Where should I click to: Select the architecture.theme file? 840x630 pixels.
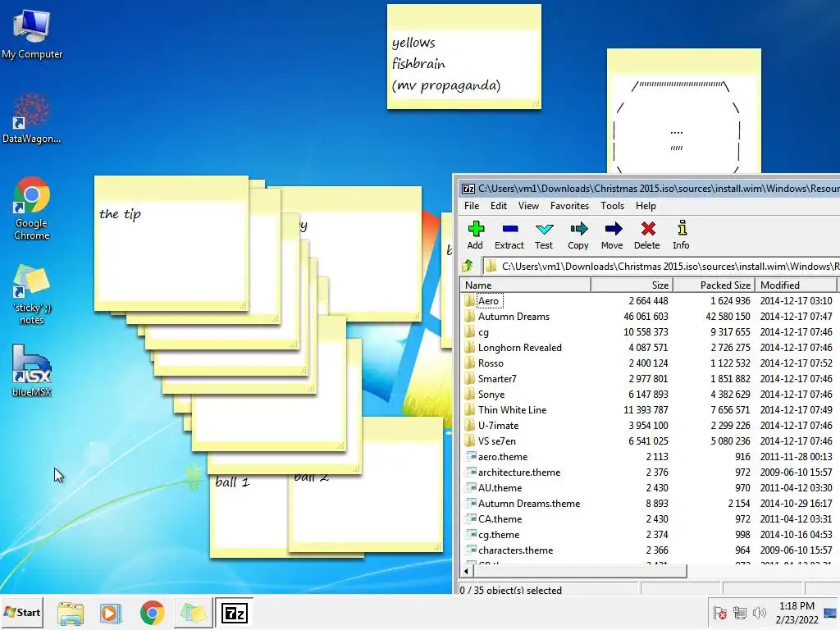[x=650, y=472]
